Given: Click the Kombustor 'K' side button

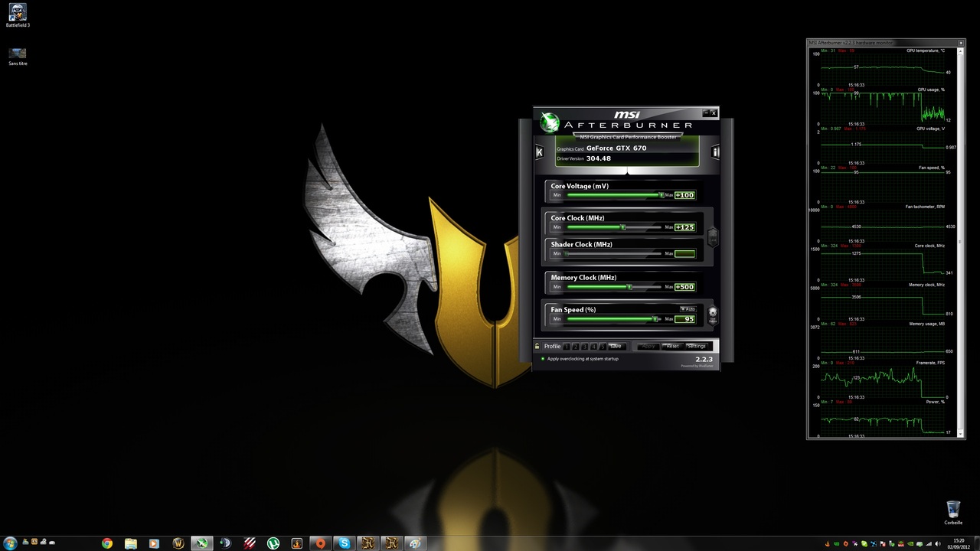Looking at the screenshot, I should 539,152.
